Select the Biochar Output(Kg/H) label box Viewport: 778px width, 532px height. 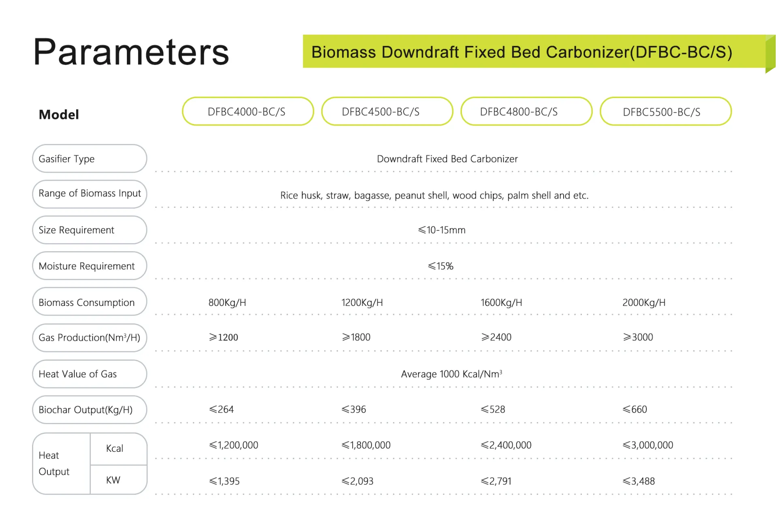pos(89,410)
